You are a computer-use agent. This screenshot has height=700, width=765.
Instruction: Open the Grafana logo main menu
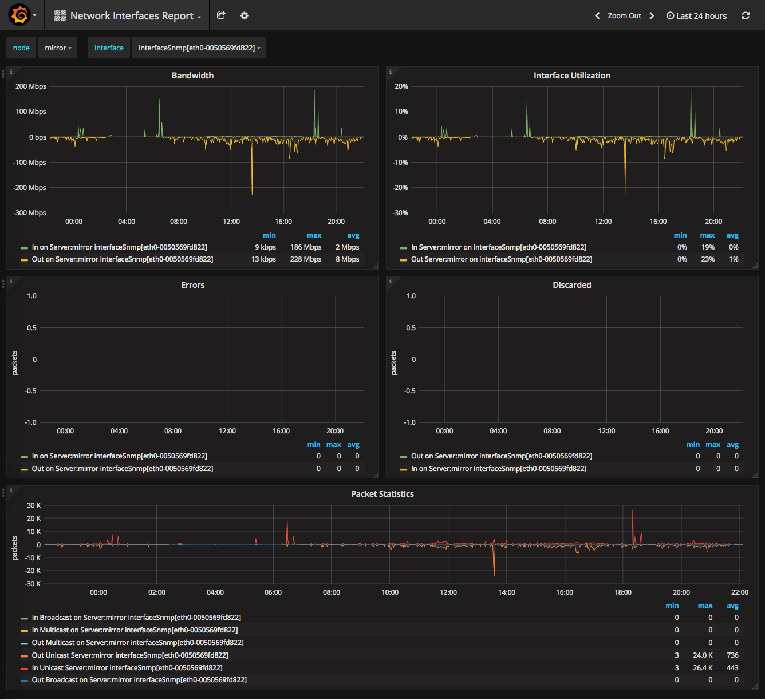click(20, 15)
